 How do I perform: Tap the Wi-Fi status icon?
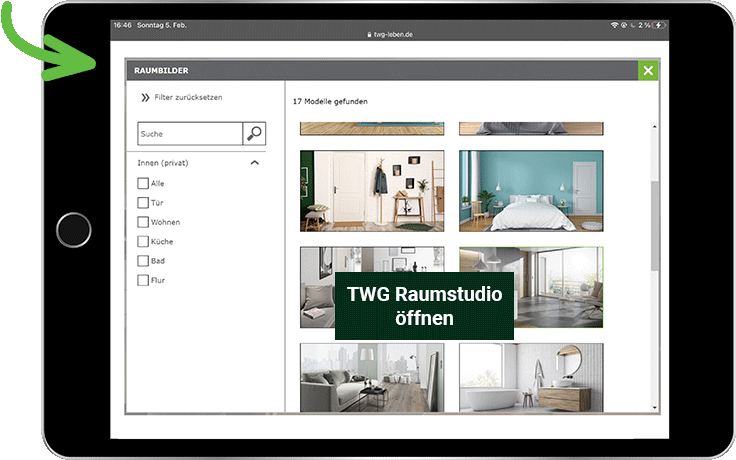614,25
